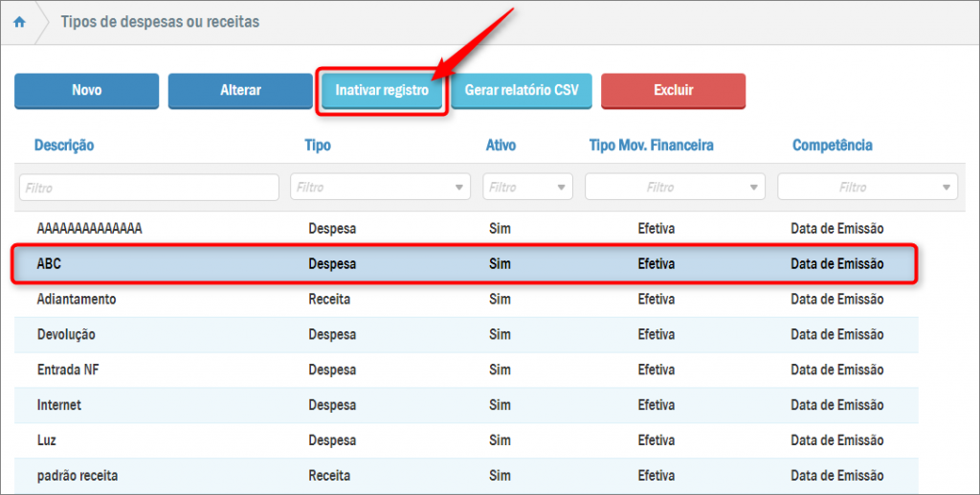The image size is (980, 495).
Task: Click the Alterar button
Action: (240, 91)
